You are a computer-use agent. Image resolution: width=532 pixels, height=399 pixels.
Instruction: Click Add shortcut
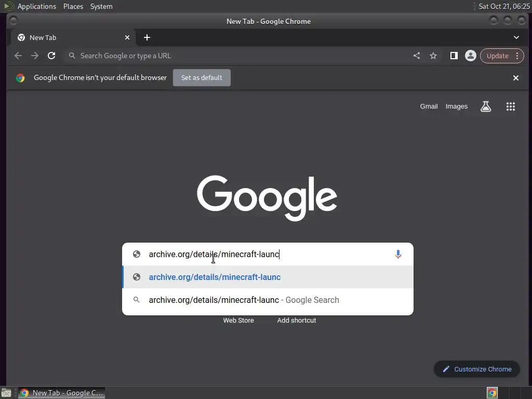297,320
